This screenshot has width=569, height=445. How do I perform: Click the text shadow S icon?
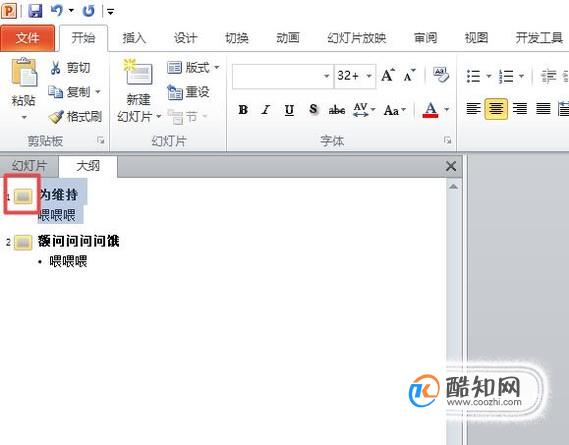(x=314, y=109)
